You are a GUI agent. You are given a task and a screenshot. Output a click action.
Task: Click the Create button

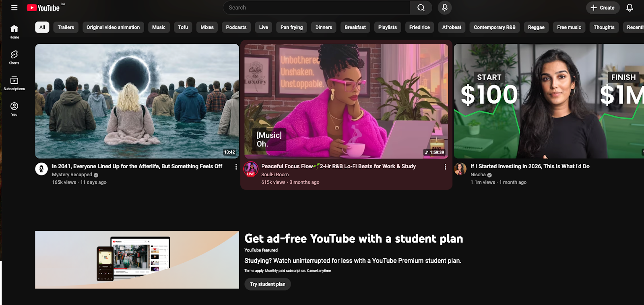pos(603,8)
